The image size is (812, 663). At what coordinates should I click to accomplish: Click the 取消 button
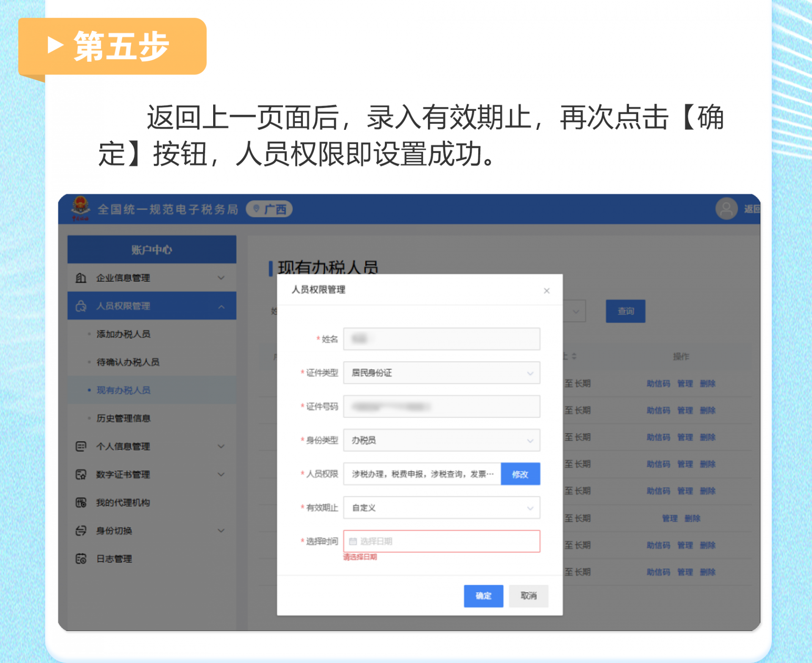coord(528,596)
